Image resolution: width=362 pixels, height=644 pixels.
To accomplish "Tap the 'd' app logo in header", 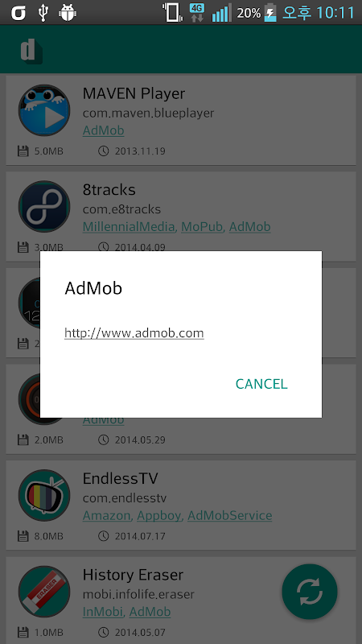I will coord(31,51).
